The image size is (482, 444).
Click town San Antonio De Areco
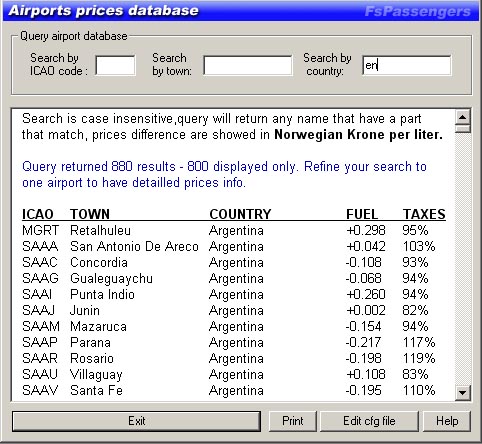pyautogui.click(x=134, y=247)
